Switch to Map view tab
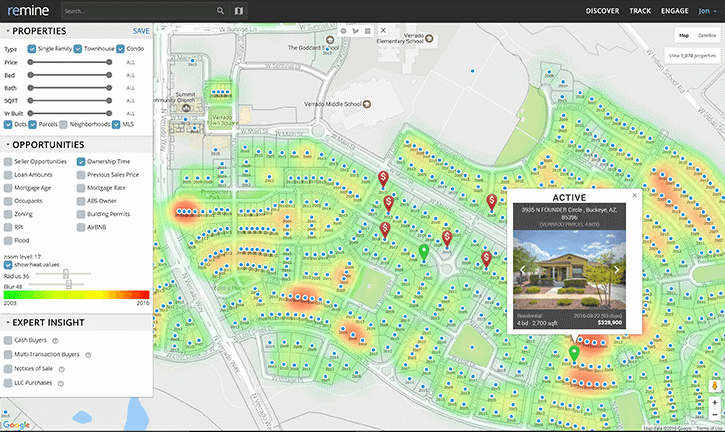The height and width of the screenshot is (432, 725). point(684,36)
